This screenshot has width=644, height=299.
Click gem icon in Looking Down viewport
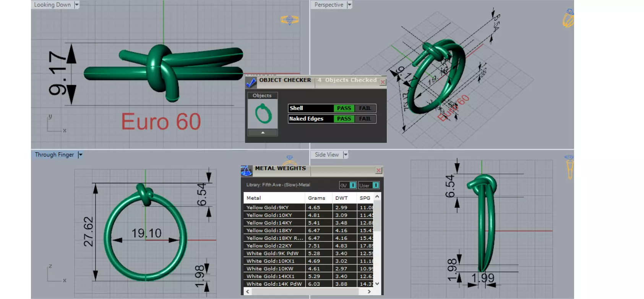289,20
